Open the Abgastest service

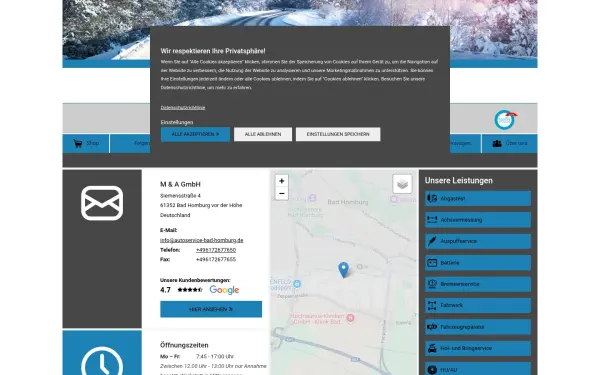(x=478, y=199)
